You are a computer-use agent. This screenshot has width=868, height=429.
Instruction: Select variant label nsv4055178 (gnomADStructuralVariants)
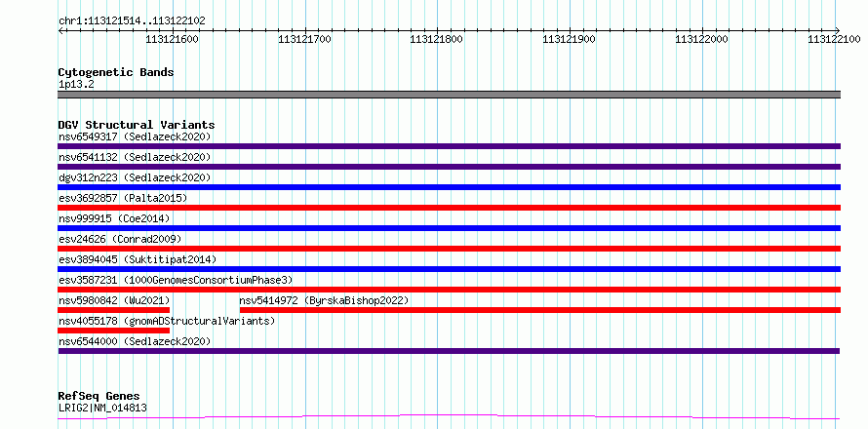pos(167,321)
